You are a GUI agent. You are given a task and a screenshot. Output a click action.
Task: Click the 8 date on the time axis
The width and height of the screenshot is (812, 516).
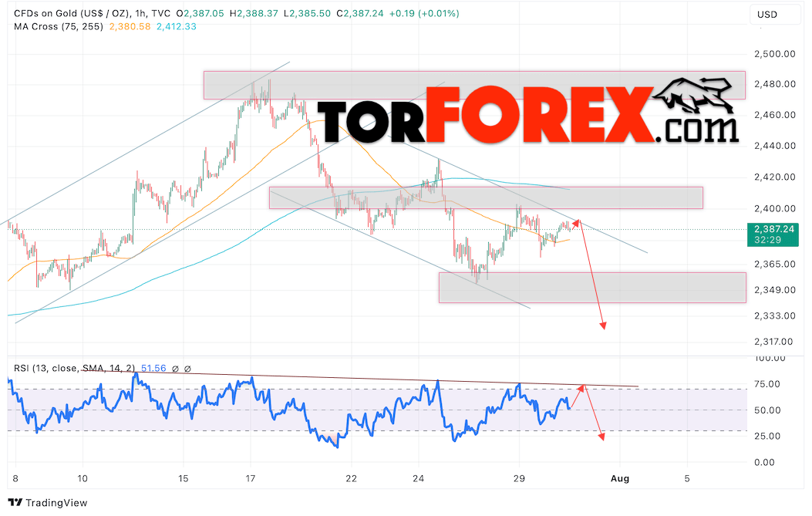[15, 479]
